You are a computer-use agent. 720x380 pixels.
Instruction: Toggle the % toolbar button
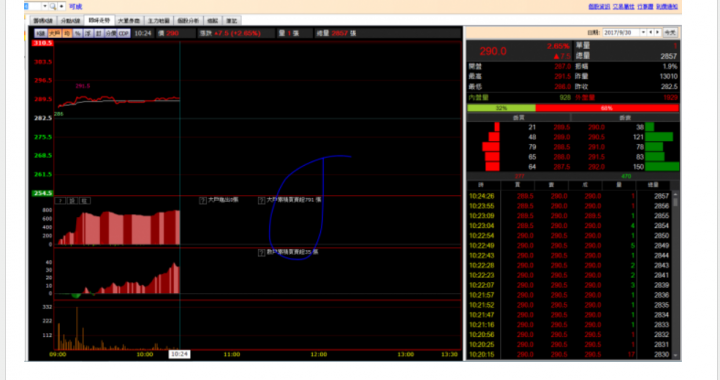[78, 34]
